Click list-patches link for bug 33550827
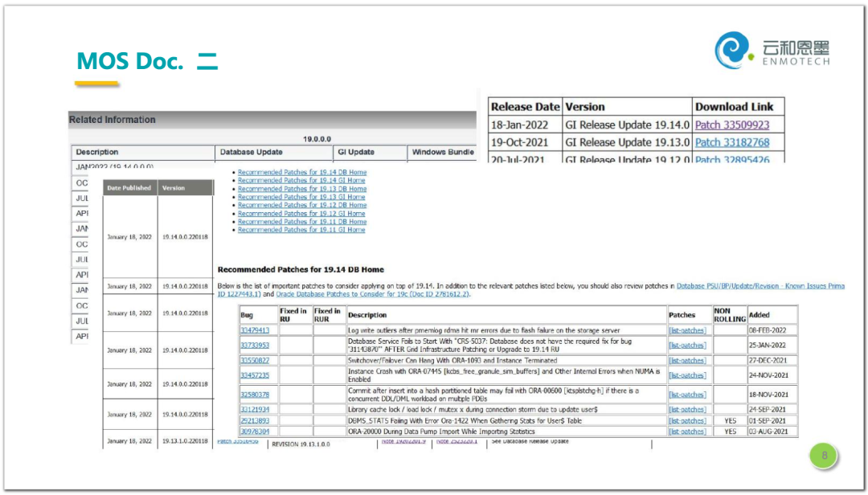 (x=687, y=361)
